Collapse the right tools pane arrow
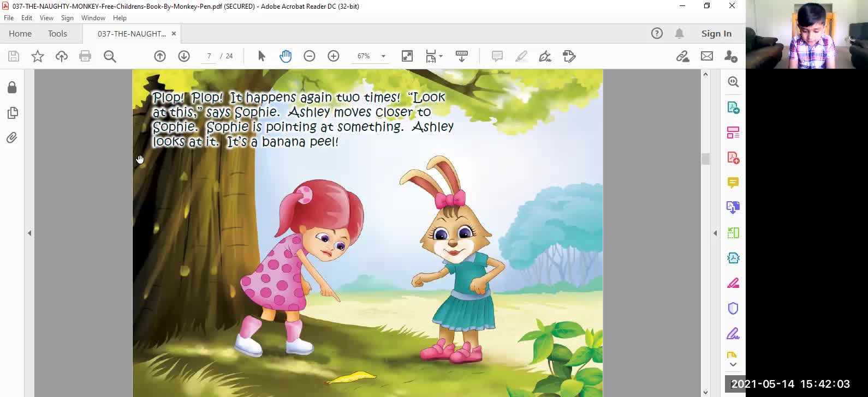This screenshot has width=868, height=397. (x=715, y=233)
